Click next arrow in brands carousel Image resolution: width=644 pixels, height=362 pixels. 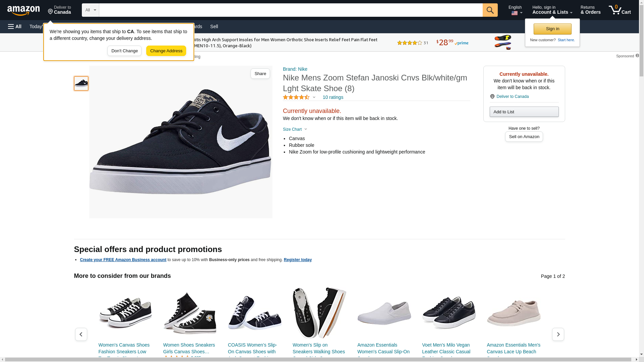[x=558, y=334]
